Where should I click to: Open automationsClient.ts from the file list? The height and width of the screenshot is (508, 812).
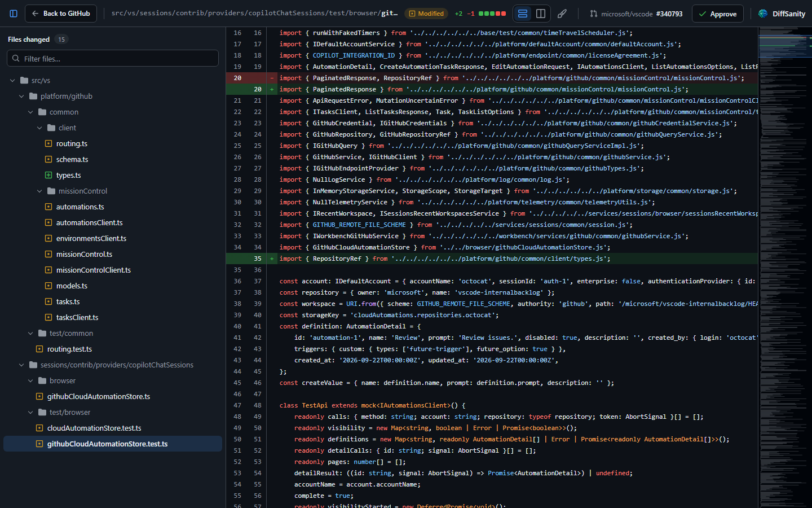click(x=113, y=222)
